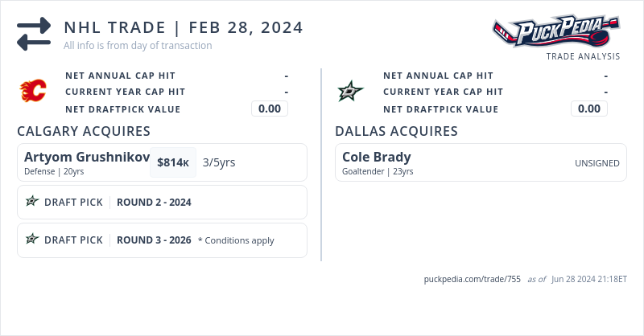
Task: Click Dallas's net draftpick value 0.00 box
Action: tap(589, 109)
